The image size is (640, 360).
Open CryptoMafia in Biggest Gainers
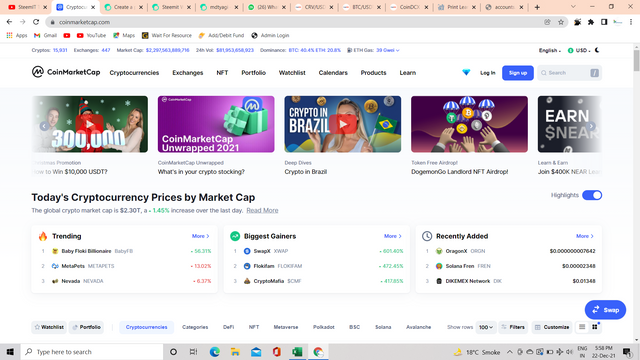[x=269, y=281]
